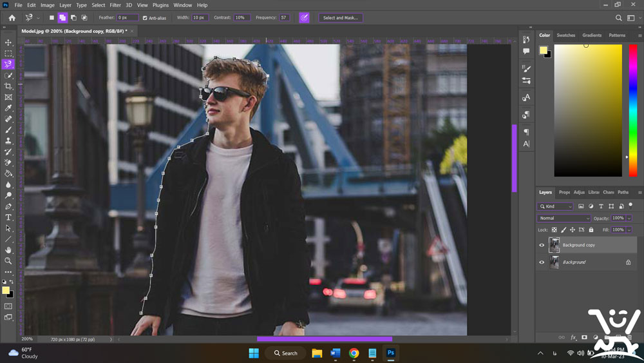This screenshot has width=644, height=363.
Task: Select the Blur tool
Action: [8, 184]
